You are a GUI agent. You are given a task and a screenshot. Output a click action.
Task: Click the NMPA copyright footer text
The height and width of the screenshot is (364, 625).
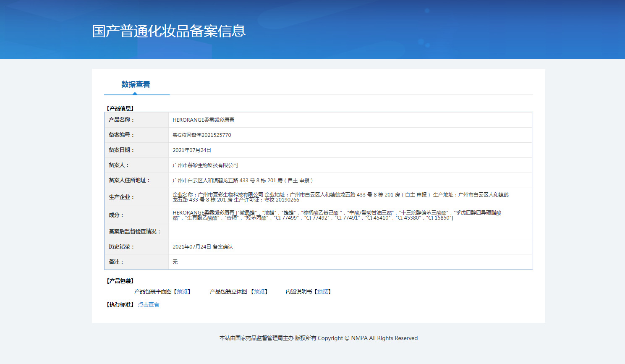coord(319,338)
